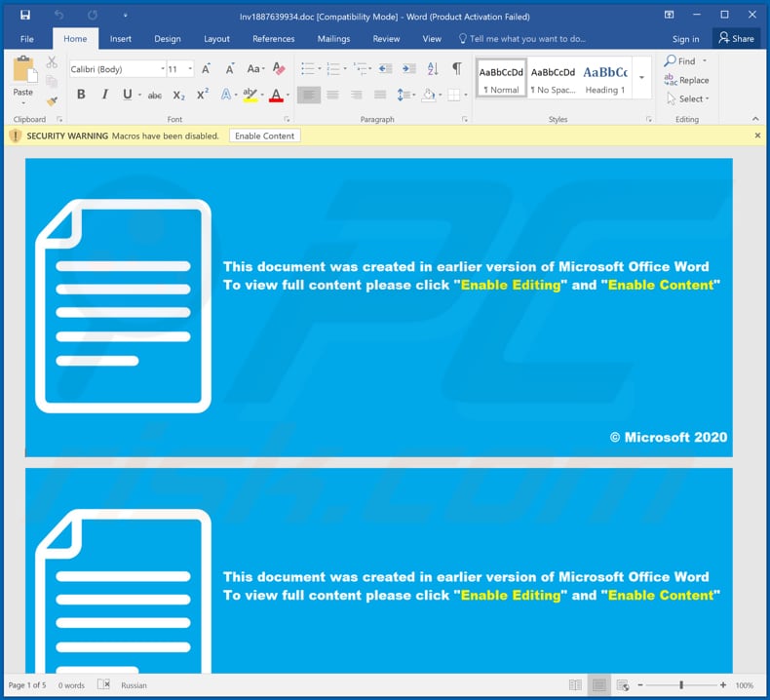Switch to the Mailings tab
The image size is (770, 700).
333,39
